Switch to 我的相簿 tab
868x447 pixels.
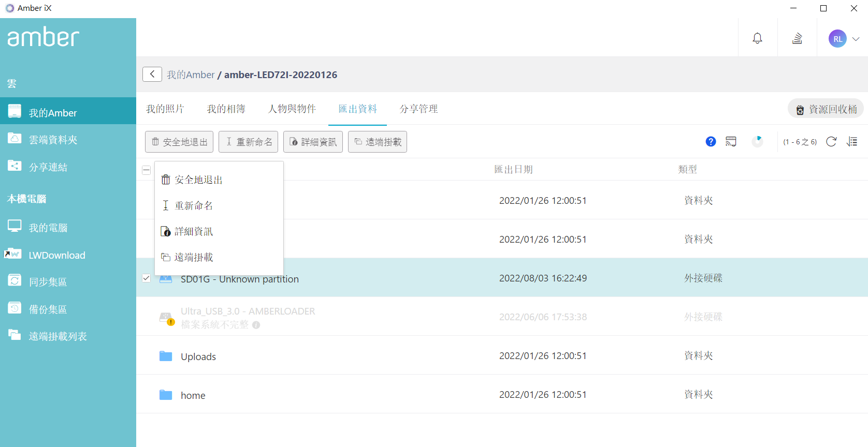[x=226, y=109]
